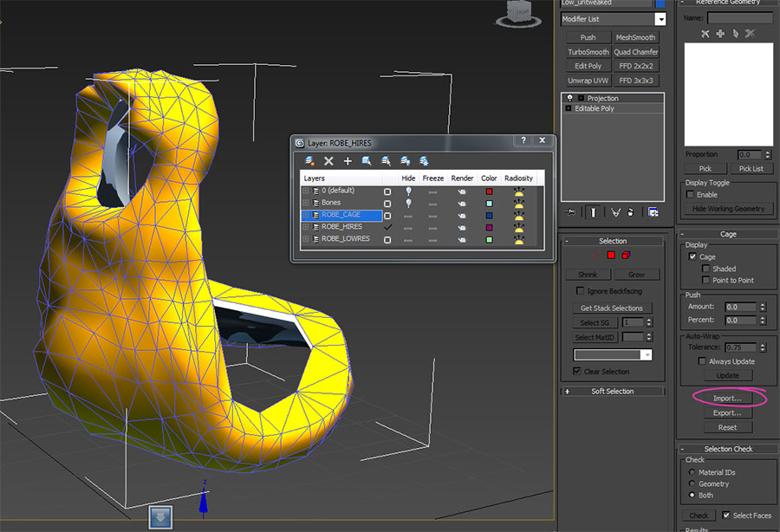Click Radiosity icon for ROBE_CAGE layer
Viewport: 780px width, 532px height.
point(519,216)
